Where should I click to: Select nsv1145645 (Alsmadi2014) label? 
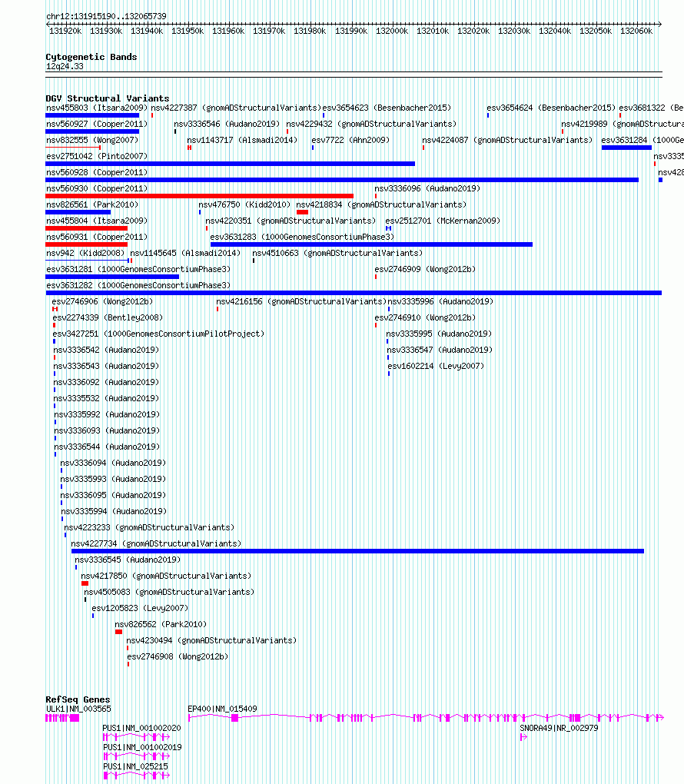(x=185, y=253)
